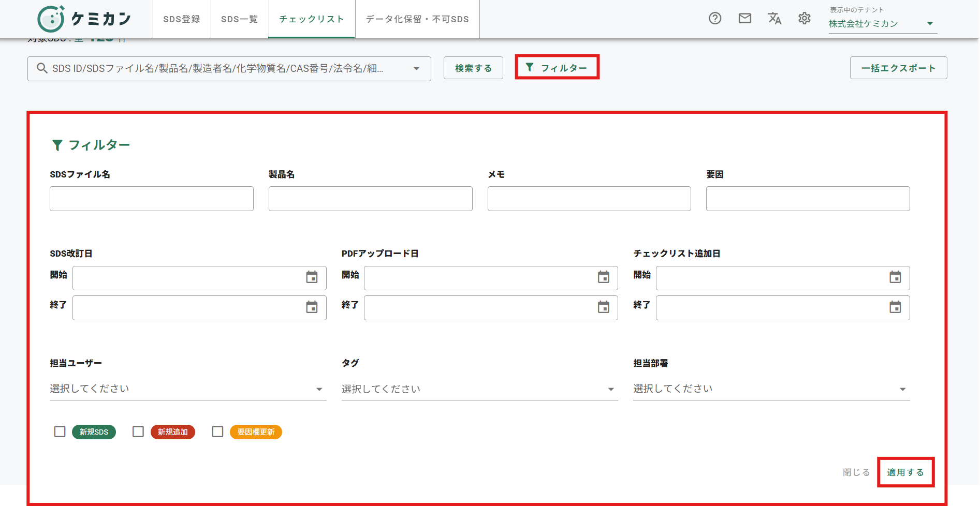Open the 株式会社ケミカン tenant dropdown
This screenshot has width=980, height=506.
click(883, 24)
